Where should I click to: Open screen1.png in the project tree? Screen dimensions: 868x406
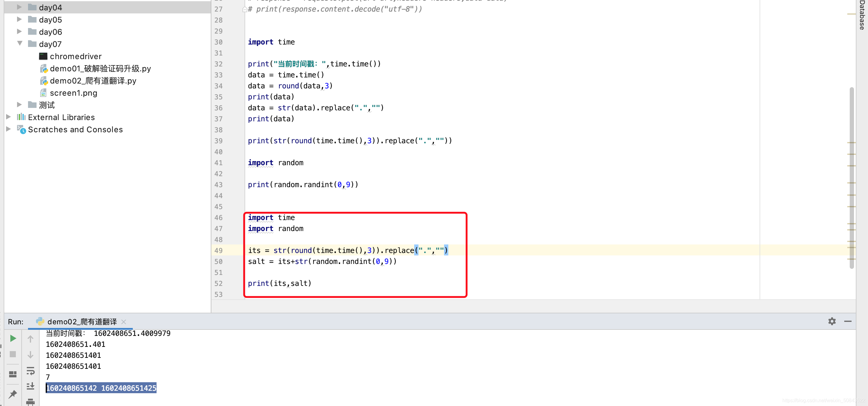tap(73, 93)
